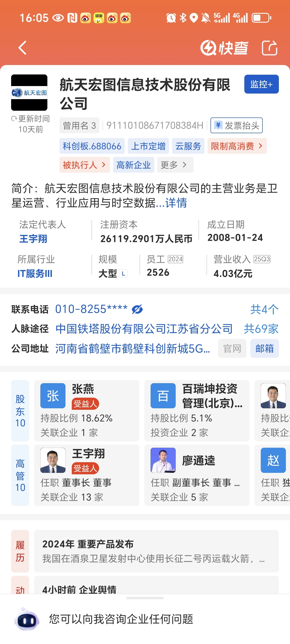Screen dimensions: 290x644
Task: Tap the battery status icon
Action: click(261, 18)
